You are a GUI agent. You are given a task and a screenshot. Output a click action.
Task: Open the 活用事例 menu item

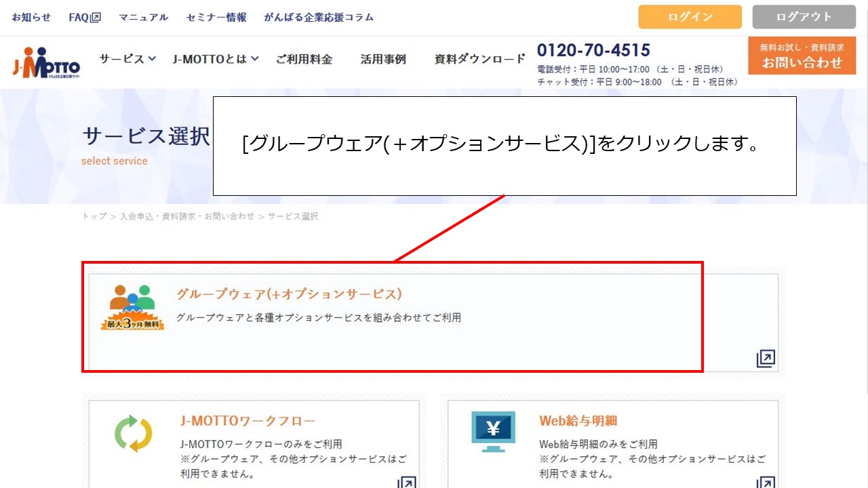coord(383,60)
